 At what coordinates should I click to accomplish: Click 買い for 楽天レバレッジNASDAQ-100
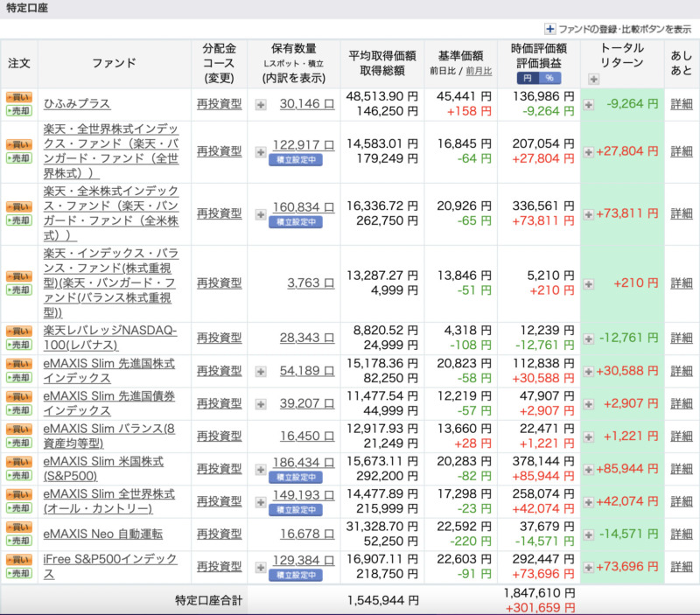coord(19,332)
